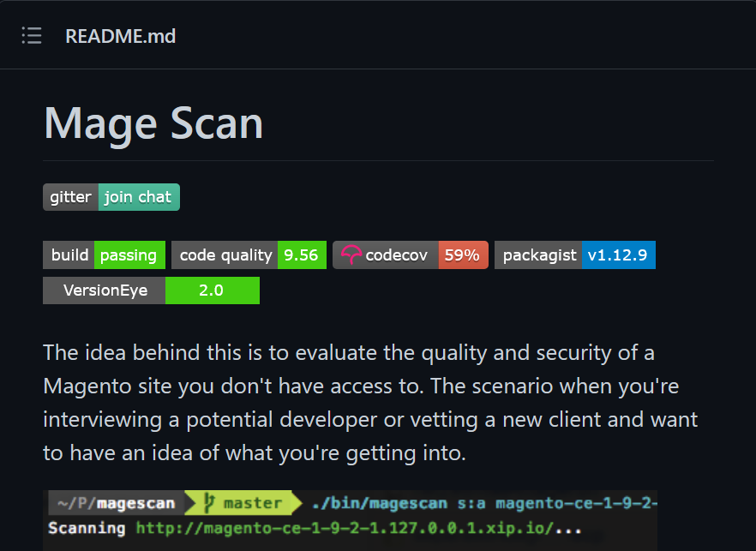Screen dimensions: 756x551
Task: Click the magescan terminal screenshot
Action: [x=350, y=521]
